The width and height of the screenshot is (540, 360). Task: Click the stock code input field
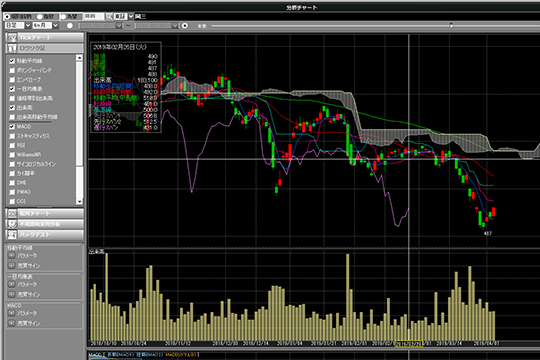pyautogui.click(x=94, y=16)
